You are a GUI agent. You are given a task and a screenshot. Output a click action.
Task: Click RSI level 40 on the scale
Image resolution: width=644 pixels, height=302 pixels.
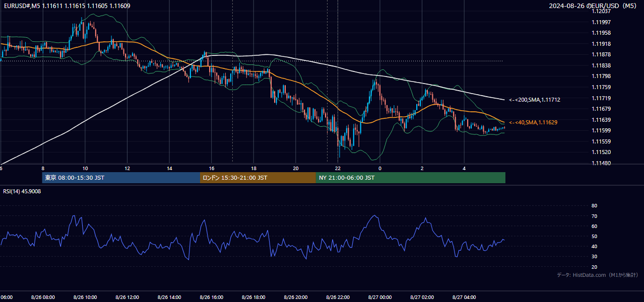coord(594,247)
